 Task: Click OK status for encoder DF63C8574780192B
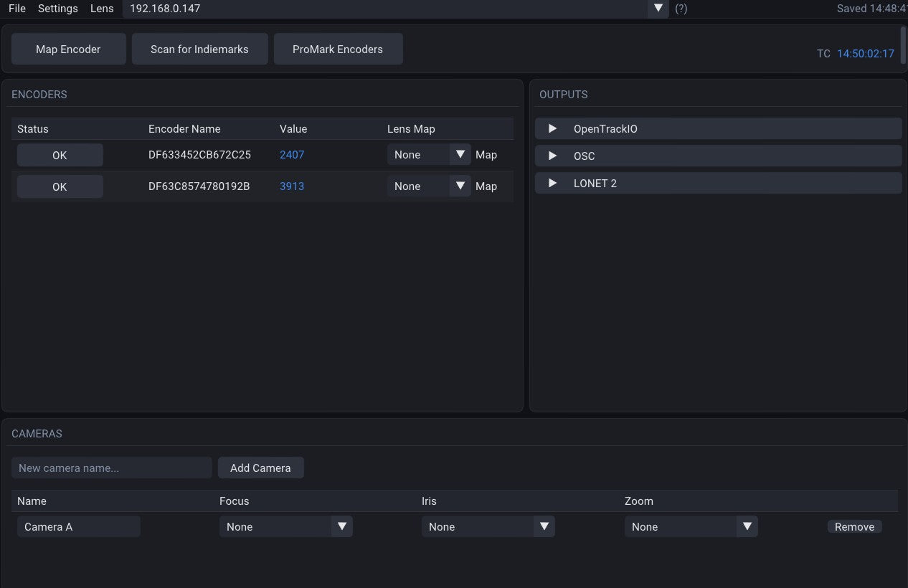[60, 186]
